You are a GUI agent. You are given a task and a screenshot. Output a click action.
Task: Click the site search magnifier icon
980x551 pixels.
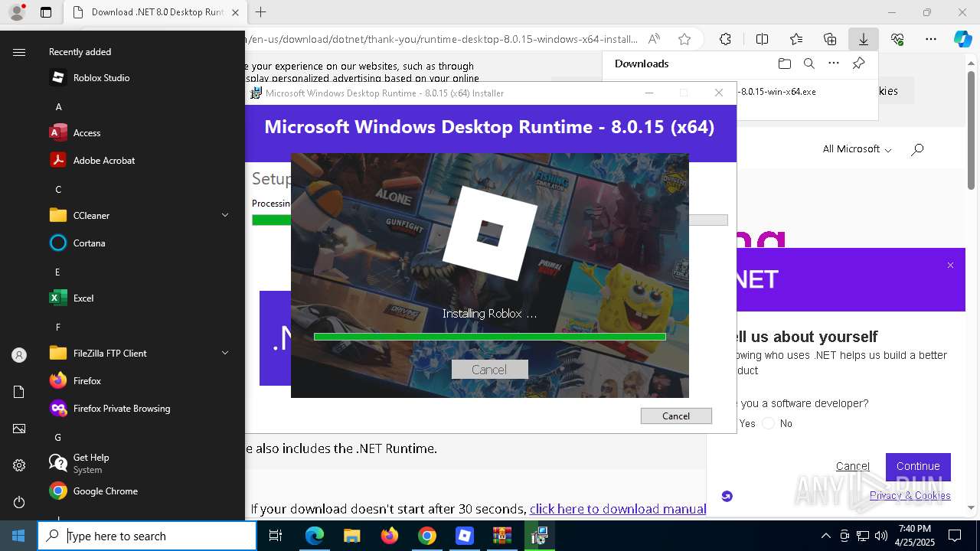(x=917, y=149)
